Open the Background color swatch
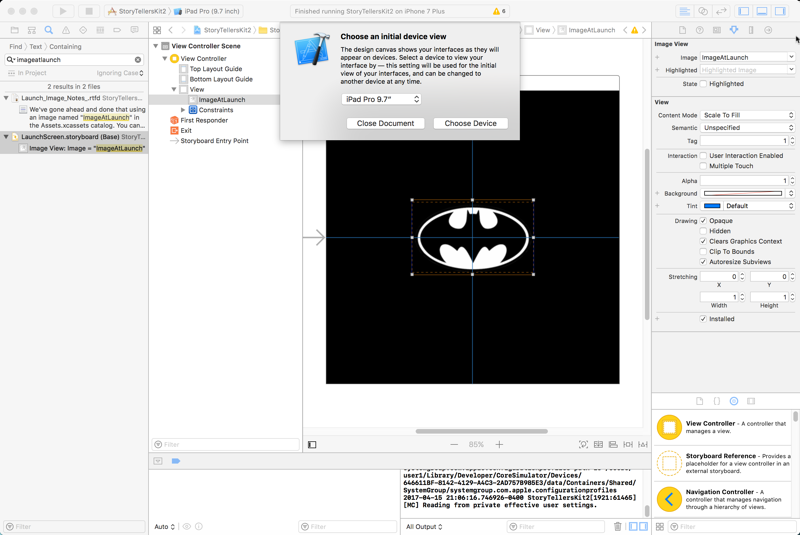This screenshot has height=535, width=800. pyautogui.click(x=743, y=193)
